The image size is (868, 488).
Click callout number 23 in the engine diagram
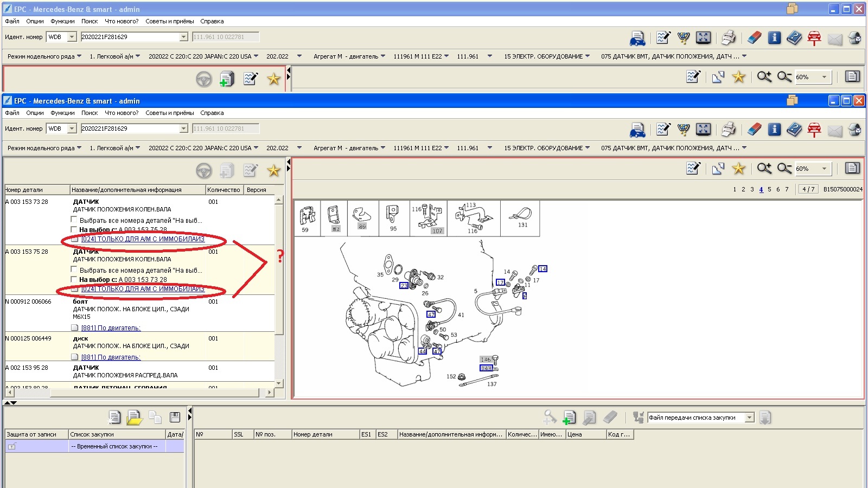(404, 285)
